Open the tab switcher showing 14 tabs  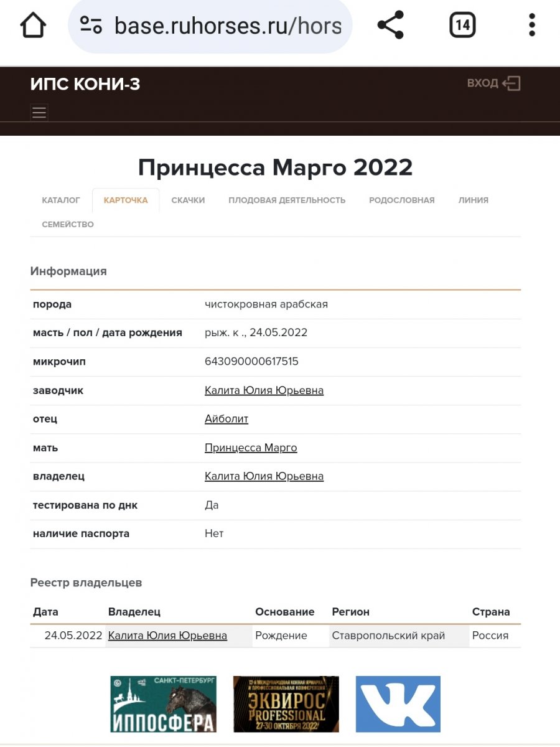[462, 26]
